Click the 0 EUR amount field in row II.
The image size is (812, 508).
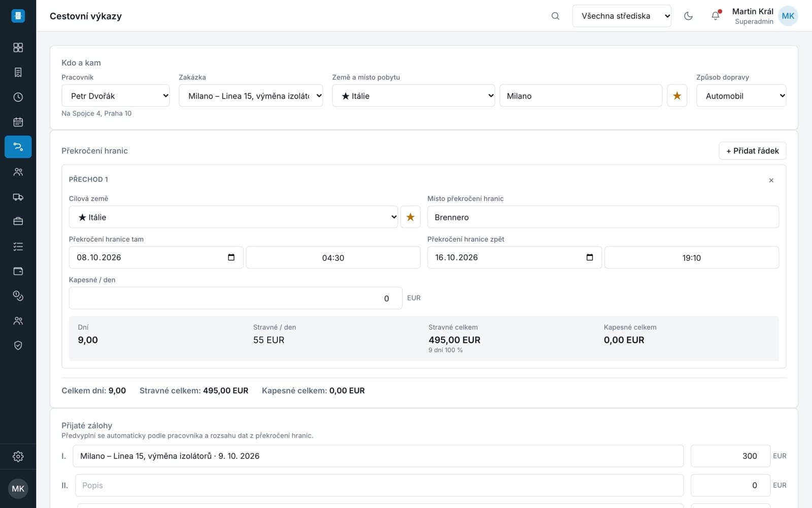click(730, 486)
